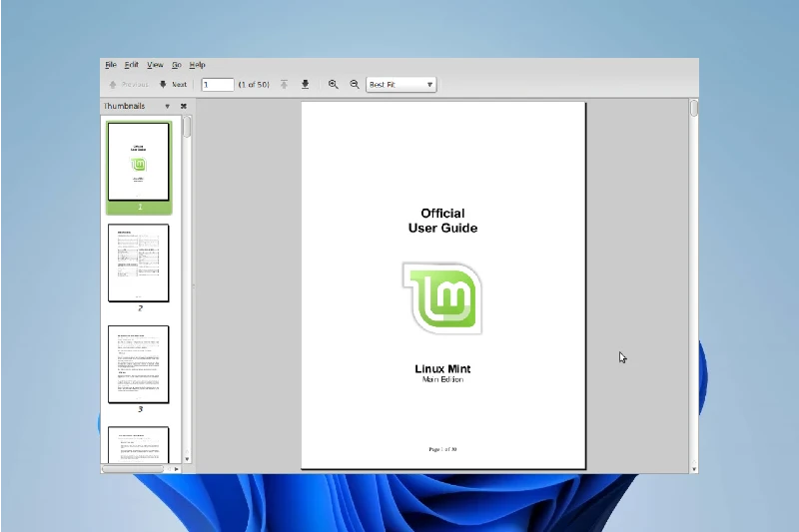The height and width of the screenshot is (532, 799).
Task: Click the document vertical scrollbar handle
Action: coord(694,109)
